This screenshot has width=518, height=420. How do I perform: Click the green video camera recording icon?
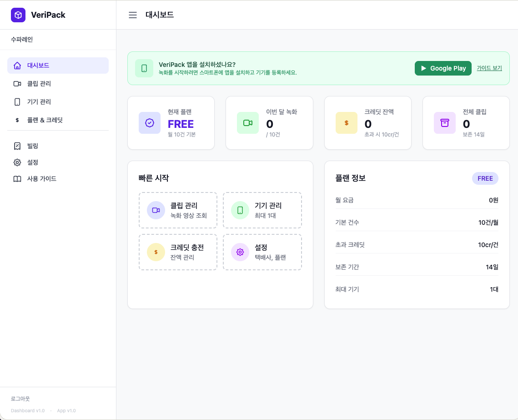[x=248, y=123]
